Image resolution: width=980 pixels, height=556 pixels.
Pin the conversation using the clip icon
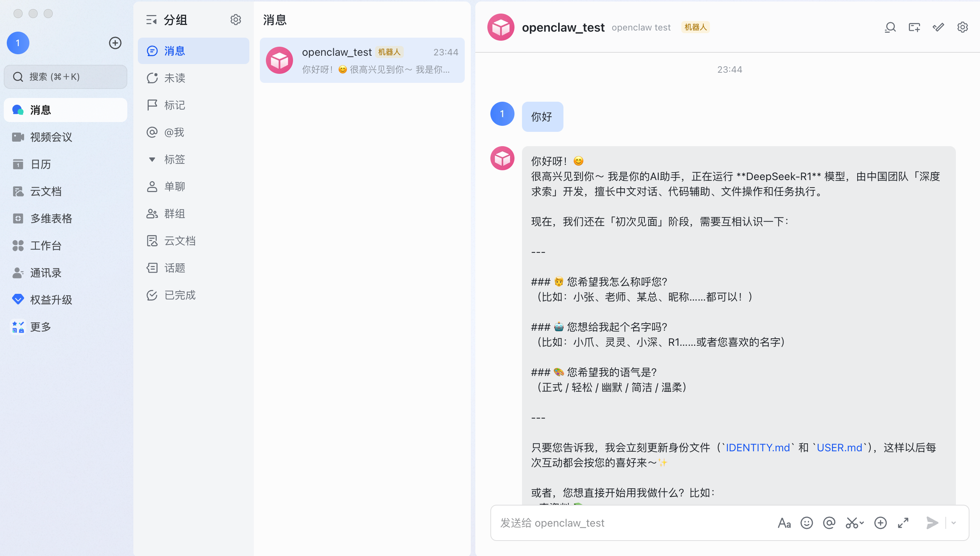tap(939, 27)
